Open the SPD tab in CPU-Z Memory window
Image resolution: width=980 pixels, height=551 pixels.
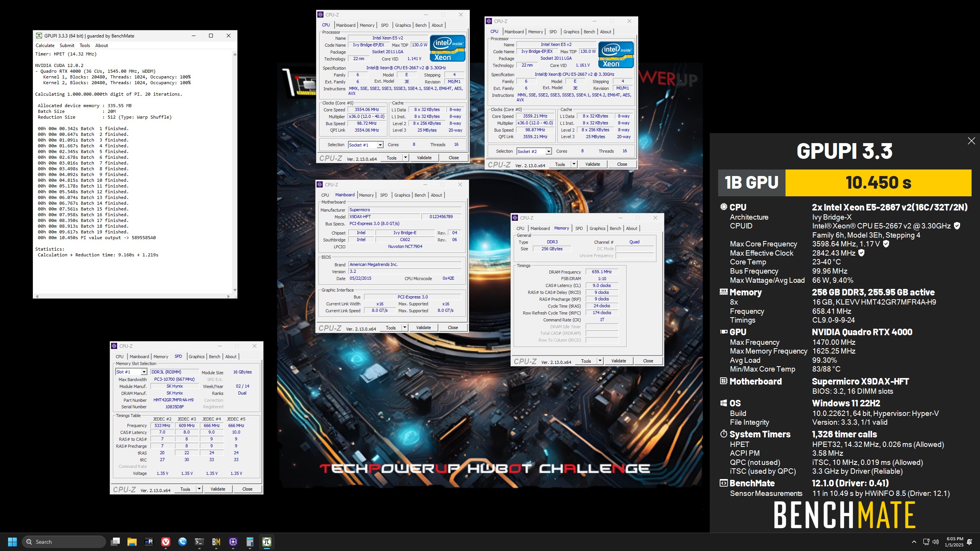tap(579, 228)
